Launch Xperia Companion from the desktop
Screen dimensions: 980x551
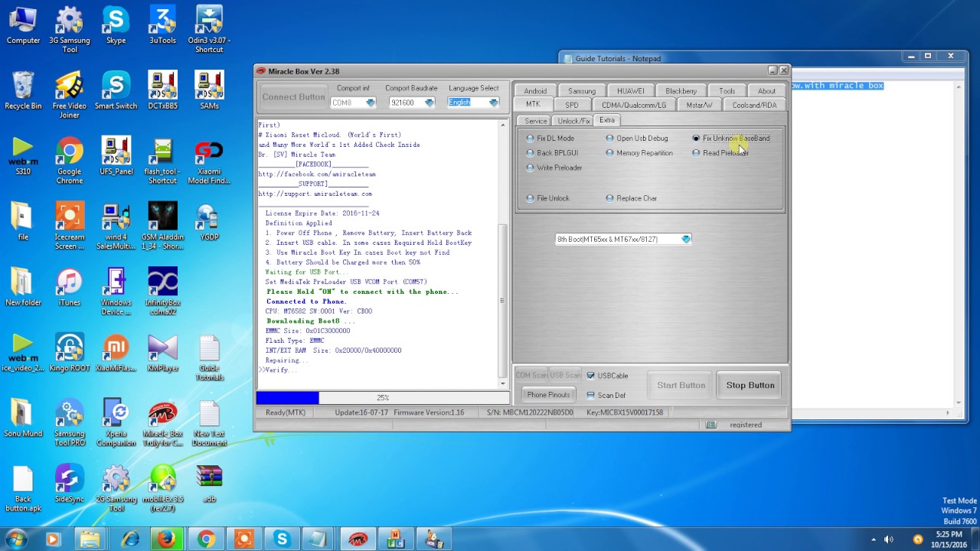click(x=116, y=422)
